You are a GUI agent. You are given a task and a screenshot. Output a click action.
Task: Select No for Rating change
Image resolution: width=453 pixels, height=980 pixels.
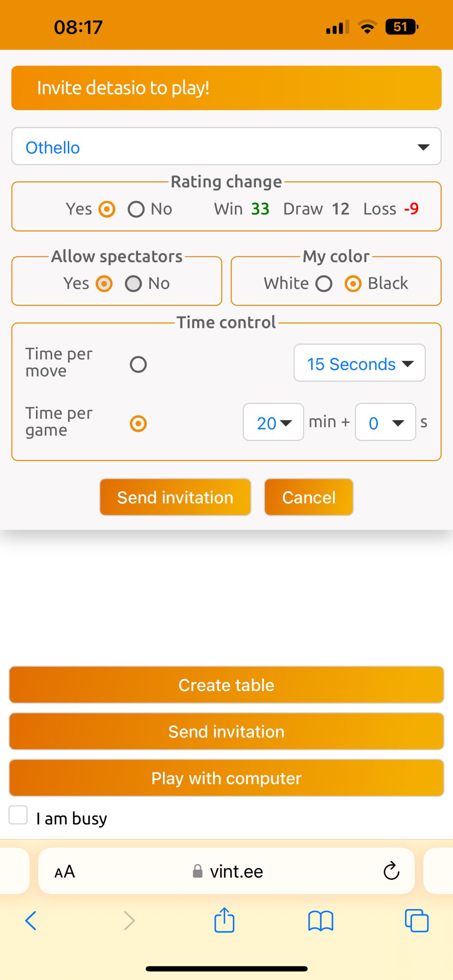136,209
